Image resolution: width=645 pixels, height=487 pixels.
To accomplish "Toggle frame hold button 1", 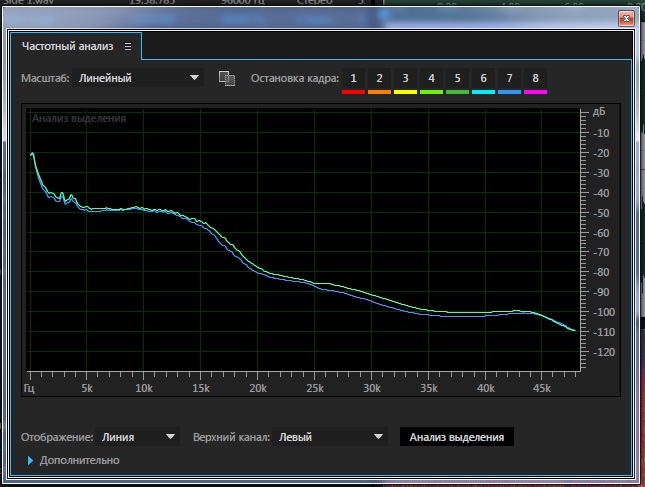I will [x=353, y=78].
